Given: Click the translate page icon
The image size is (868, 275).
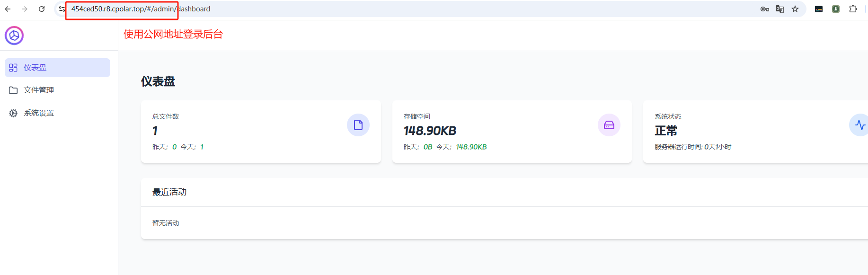Looking at the screenshot, I should pos(780,9).
